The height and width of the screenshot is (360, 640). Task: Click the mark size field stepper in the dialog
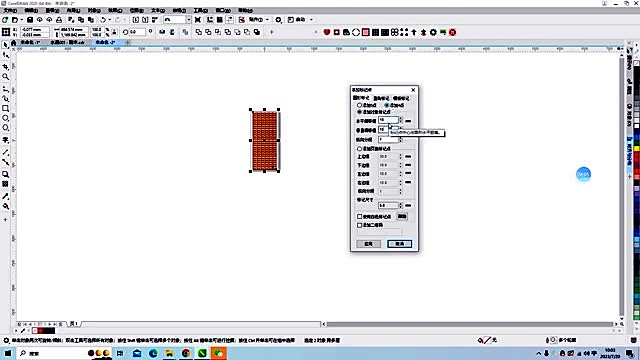click(x=401, y=205)
